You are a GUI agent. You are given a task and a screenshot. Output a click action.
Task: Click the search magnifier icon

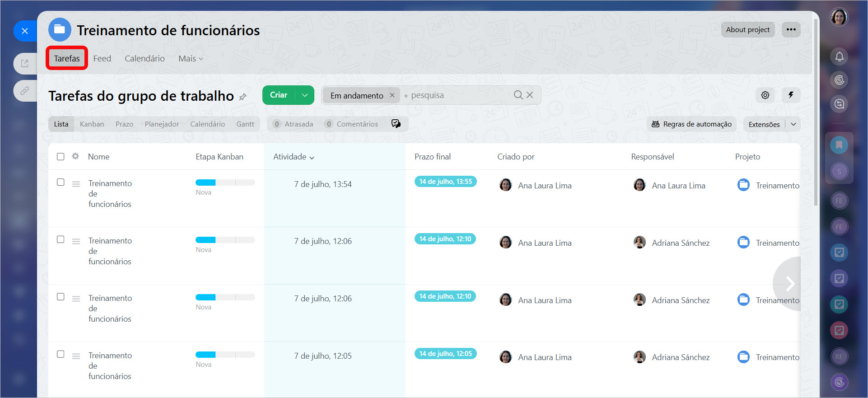518,95
